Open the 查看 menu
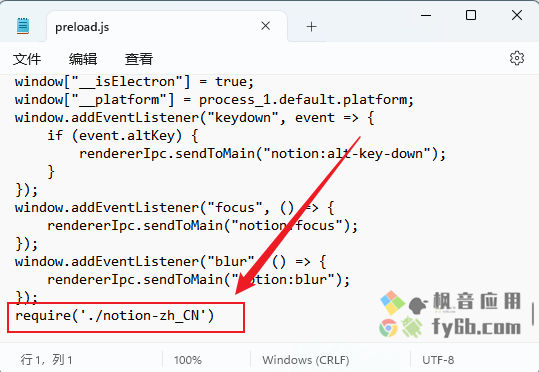Viewport: 539px width, 372px height. point(139,59)
